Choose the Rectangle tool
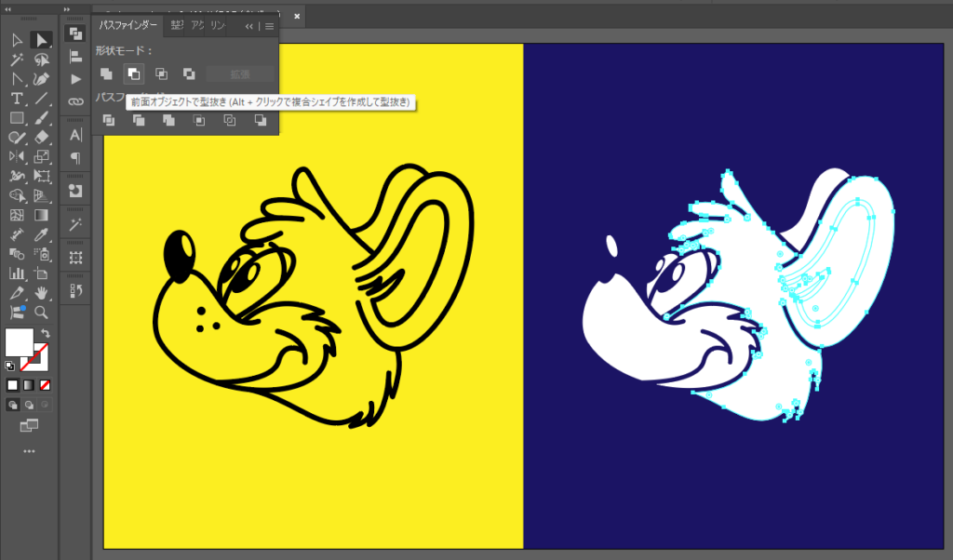Image resolution: width=953 pixels, height=560 pixels. click(x=17, y=118)
